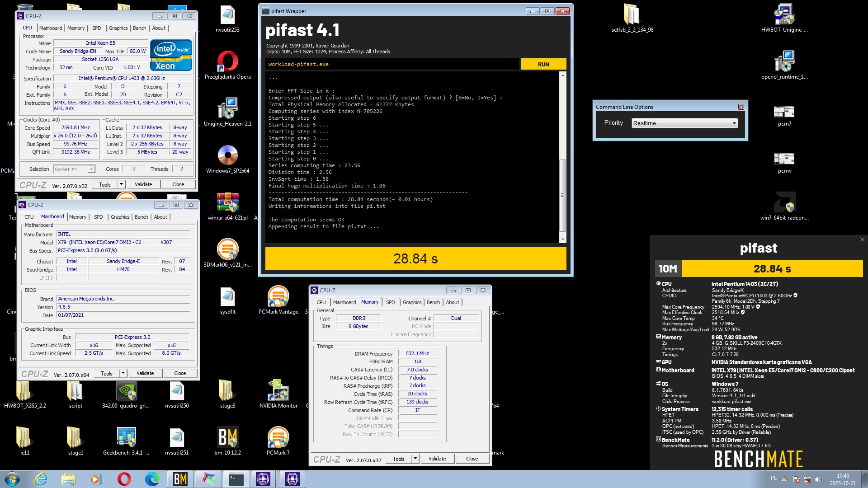The width and height of the screenshot is (868, 488).
Task: Open Tools dropdown arrow in Mainboard CPU-Z window
Action: coord(123,373)
